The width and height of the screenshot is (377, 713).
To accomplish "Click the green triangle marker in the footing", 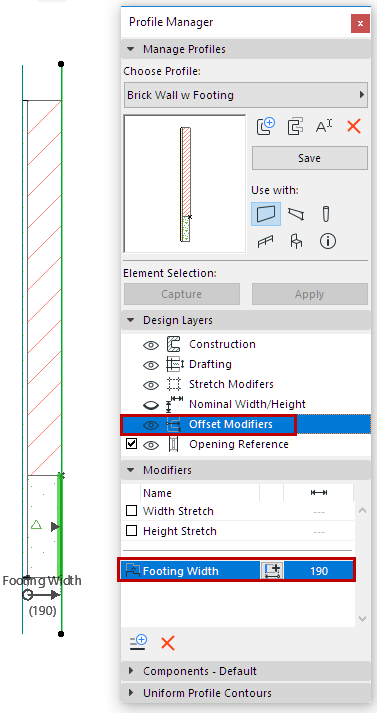I will [x=36, y=525].
